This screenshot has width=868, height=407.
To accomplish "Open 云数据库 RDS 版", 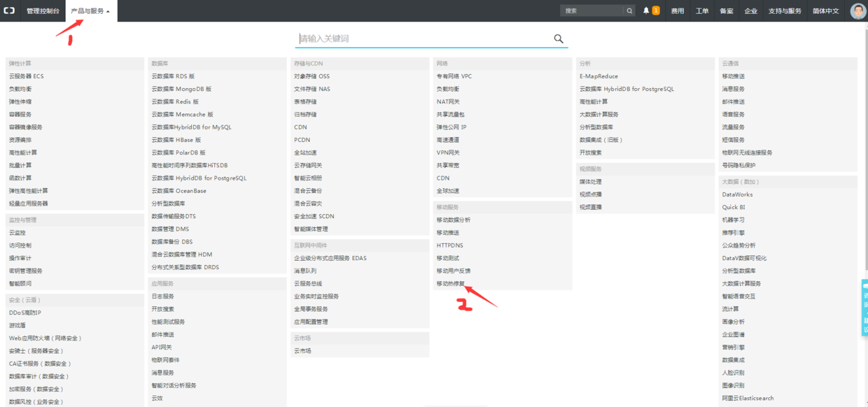I will (173, 76).
